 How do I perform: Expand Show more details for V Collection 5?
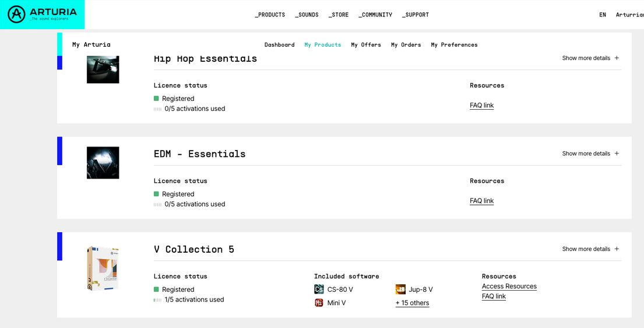[x=590, y=249]
